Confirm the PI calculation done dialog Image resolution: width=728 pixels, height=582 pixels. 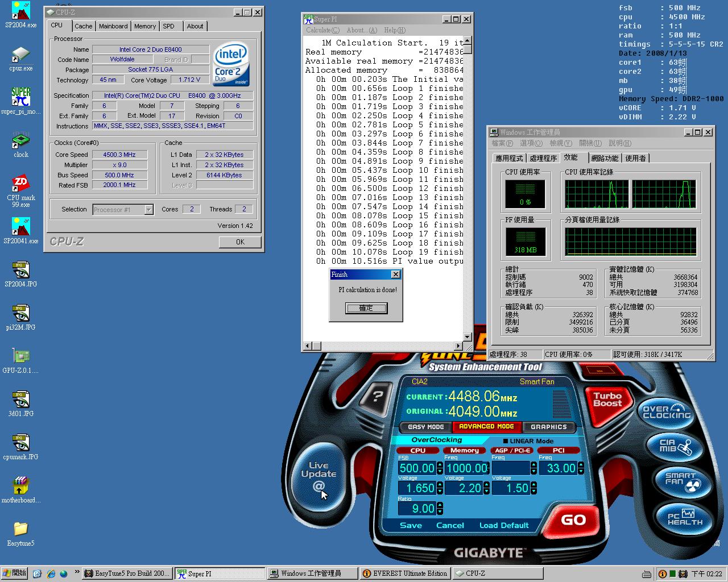pyautogui.click(x=366, y=308)
